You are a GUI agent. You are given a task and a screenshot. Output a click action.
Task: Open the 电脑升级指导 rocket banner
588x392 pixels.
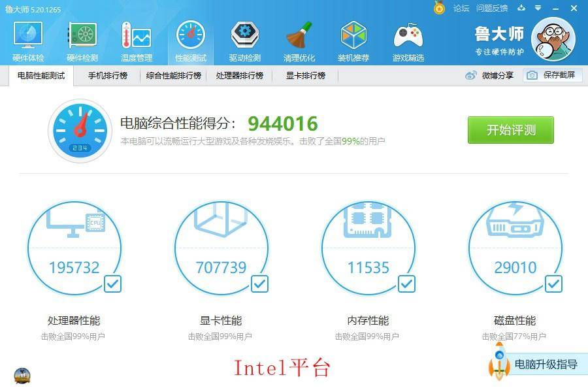coord(538,363)
